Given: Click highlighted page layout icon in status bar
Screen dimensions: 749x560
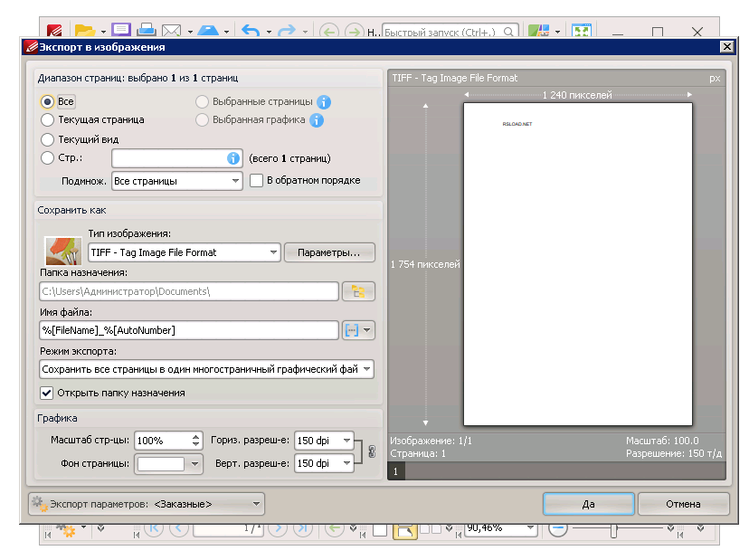Looking at the screenshot, I should pos(404,531).
